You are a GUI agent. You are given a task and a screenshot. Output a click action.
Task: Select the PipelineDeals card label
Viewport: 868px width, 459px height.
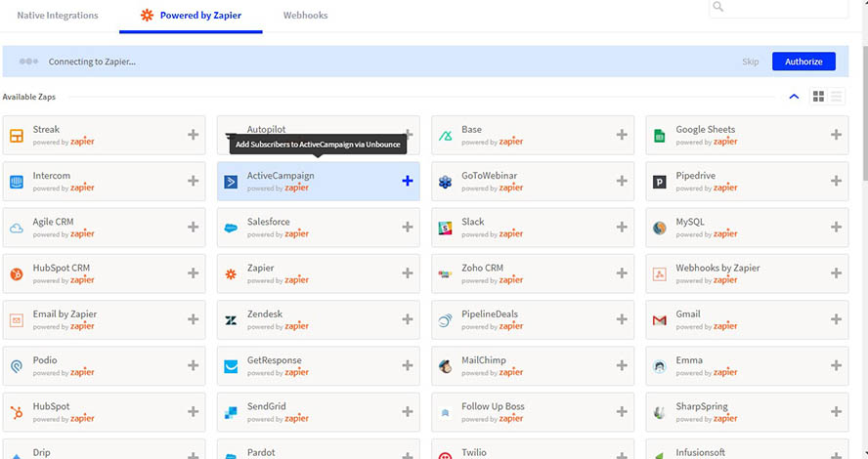pos(490,314)
